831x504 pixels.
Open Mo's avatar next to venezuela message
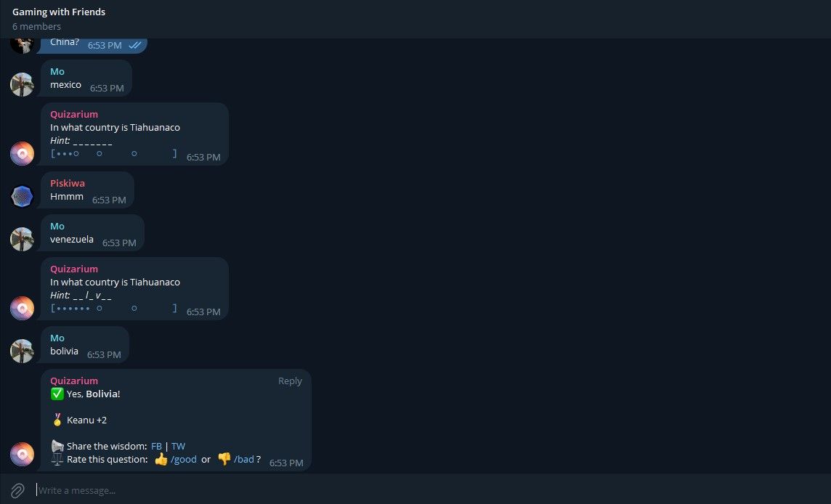[23, 239]
